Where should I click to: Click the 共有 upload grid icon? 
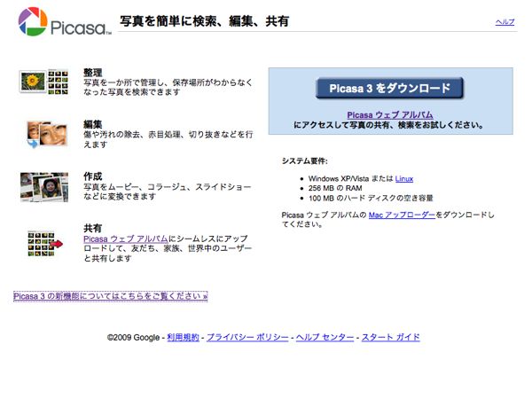point(45,243)
